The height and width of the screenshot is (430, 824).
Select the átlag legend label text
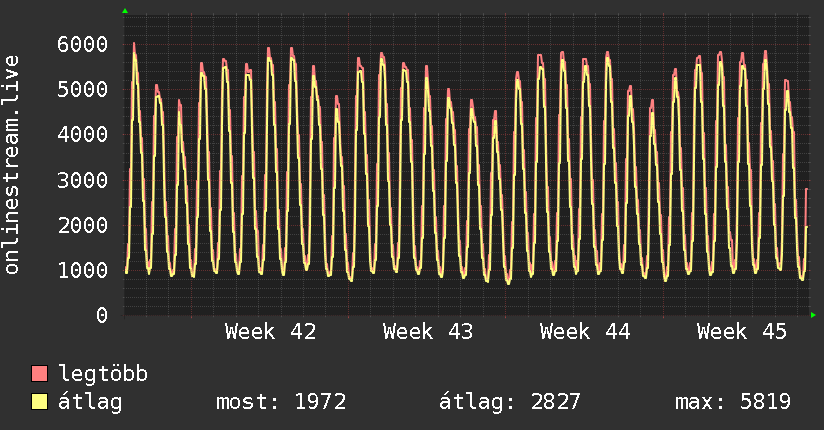coord(91,403)
